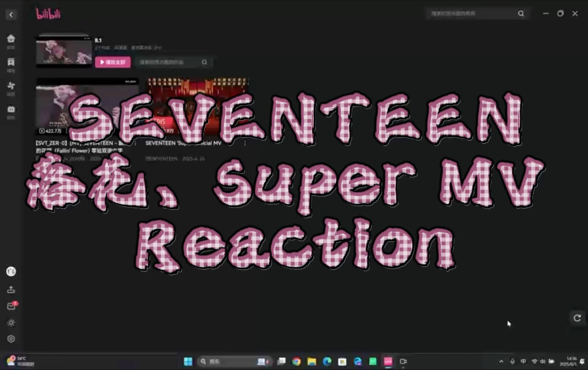Click the in-collection search input field
588x370 pixels.
[x=169, y=62]
